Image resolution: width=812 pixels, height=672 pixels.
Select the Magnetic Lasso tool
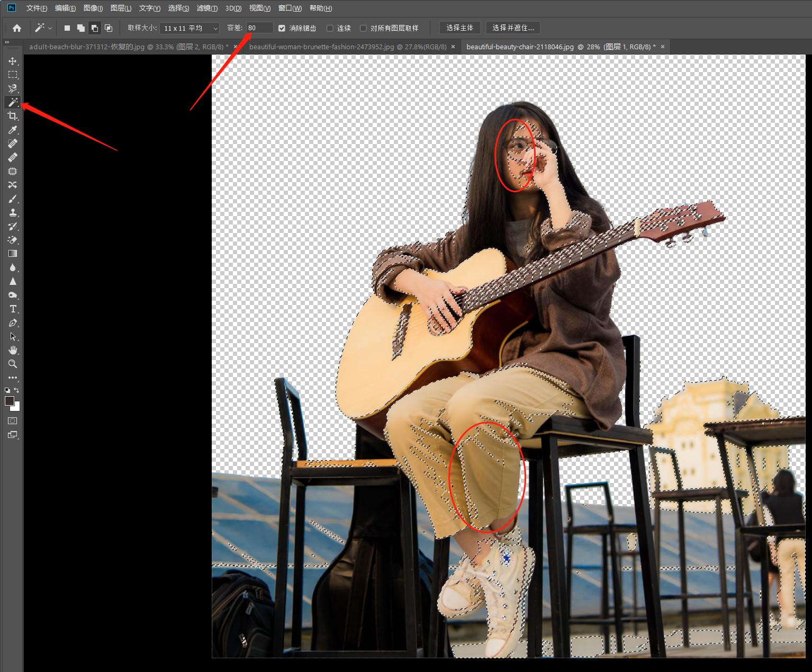13,88
